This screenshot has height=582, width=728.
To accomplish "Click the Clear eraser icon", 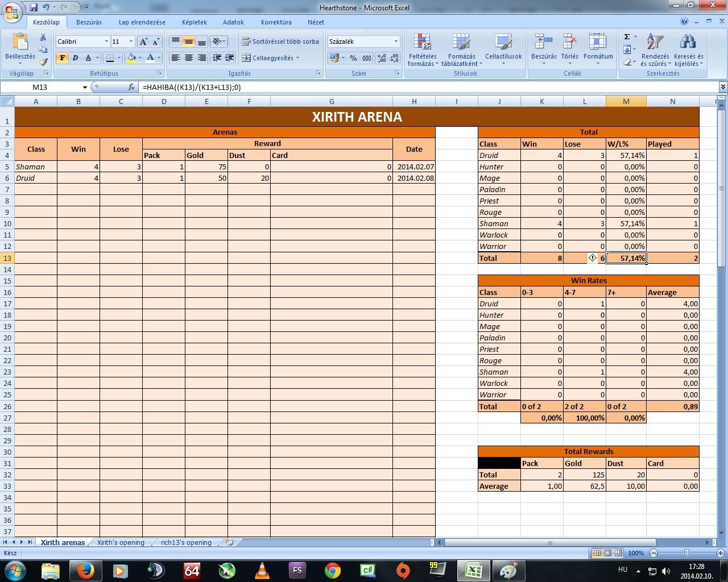I will tap(627, 62).
